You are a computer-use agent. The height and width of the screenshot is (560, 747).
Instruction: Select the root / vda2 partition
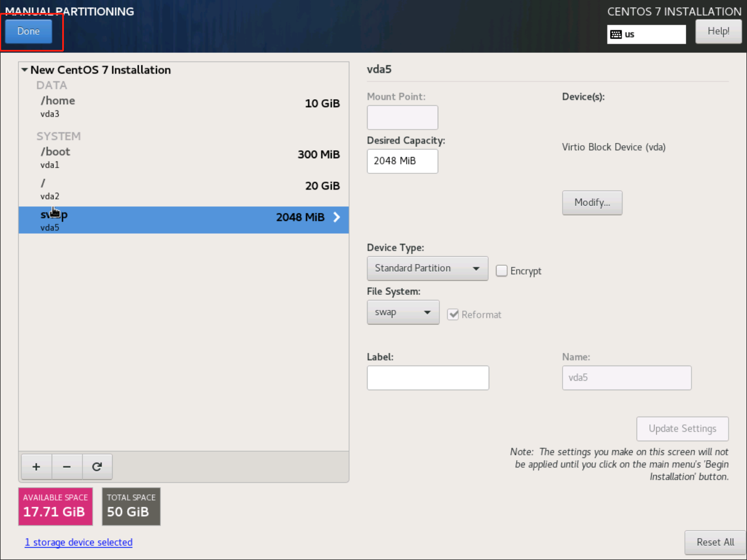click(x=183, y=189)
